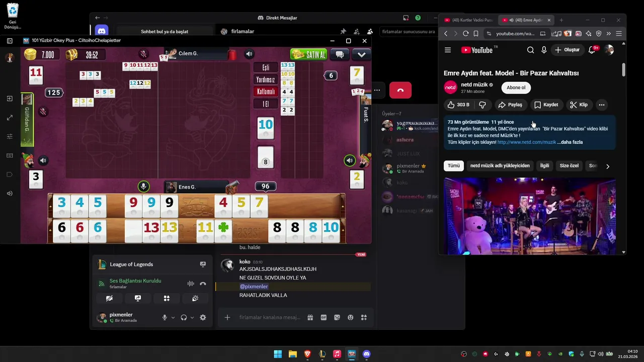This screenshot has height=362, width=644.
Task: Open the sliders settings in emulator sidebar
Action: point(10,136)
